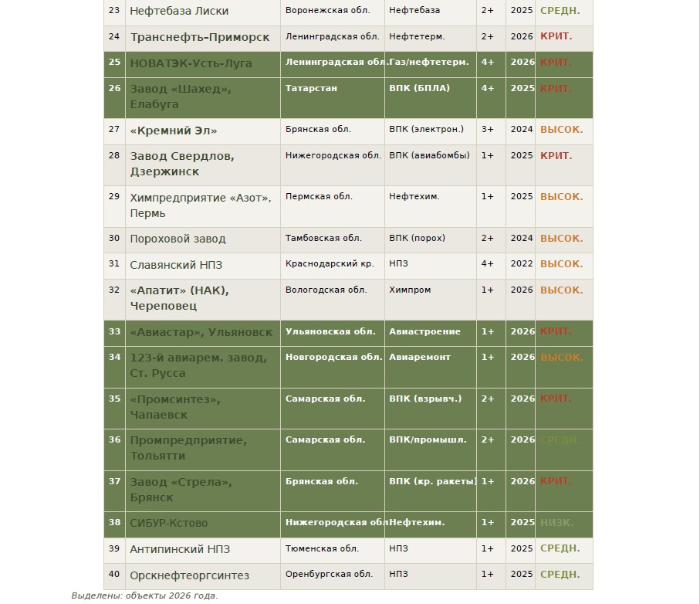The image size is (700, 604).
Task: Select the «Славянский НПЗ» entry
Action: [176, 265]
